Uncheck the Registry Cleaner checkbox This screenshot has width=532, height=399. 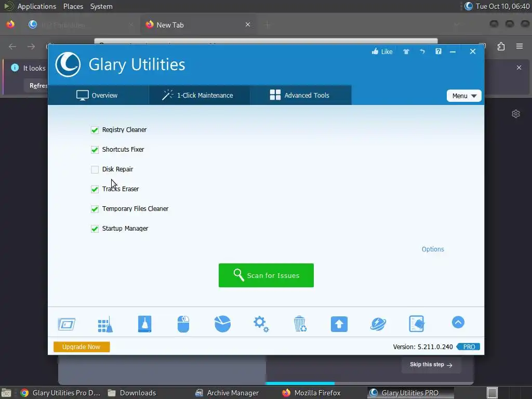[95, 130]
